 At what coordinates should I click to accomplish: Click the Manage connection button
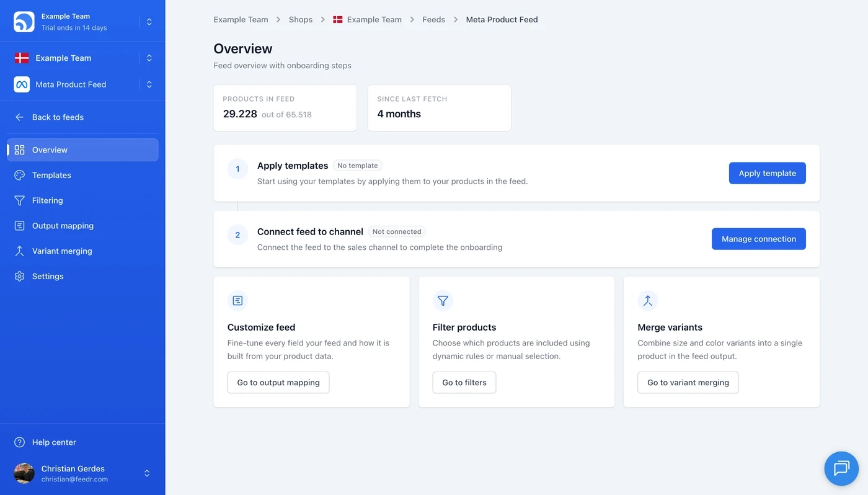[758, 239]
